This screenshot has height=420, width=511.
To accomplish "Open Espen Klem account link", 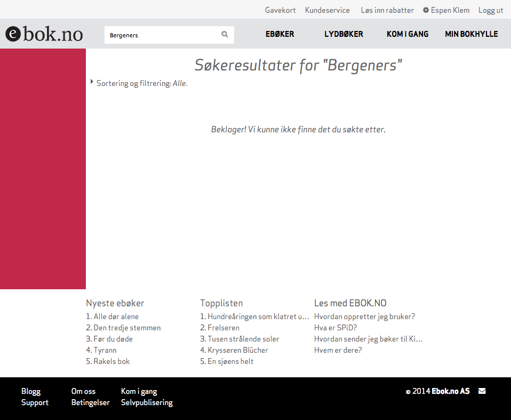I will [450, 10].
